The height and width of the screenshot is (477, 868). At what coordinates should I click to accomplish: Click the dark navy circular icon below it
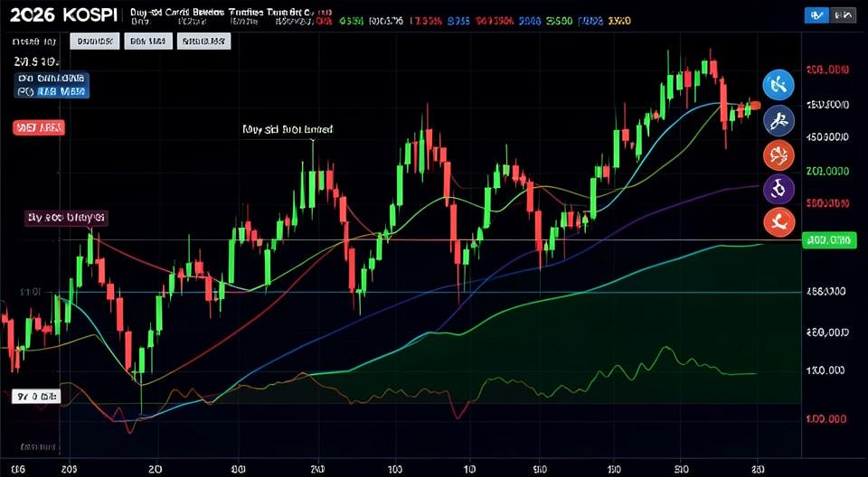[x=778, y=120]
